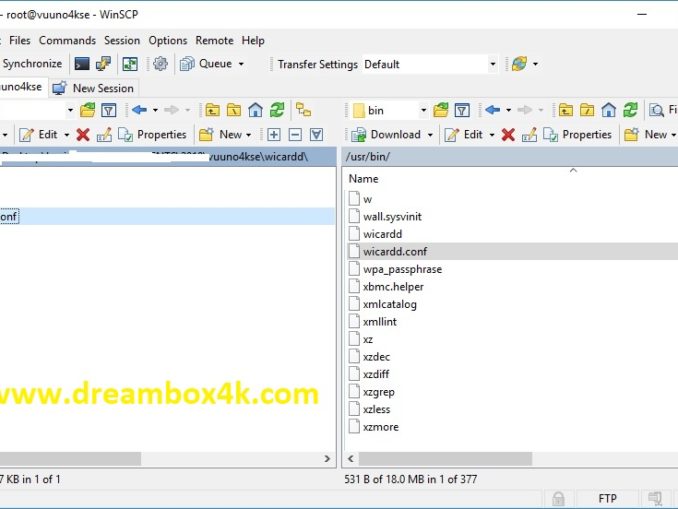Click select files plus icon
678x509 pixels.
274,134
